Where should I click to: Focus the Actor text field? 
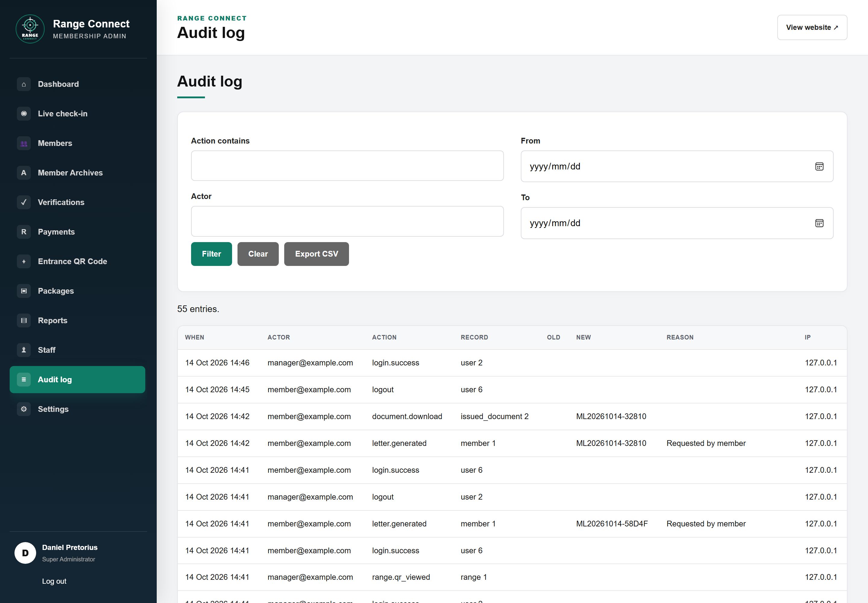pos(347,221)
